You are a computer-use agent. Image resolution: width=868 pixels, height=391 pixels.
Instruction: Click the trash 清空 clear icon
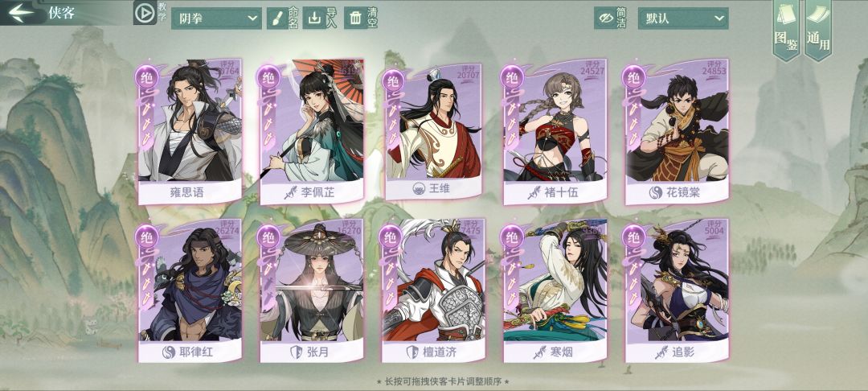click(355, 19)
